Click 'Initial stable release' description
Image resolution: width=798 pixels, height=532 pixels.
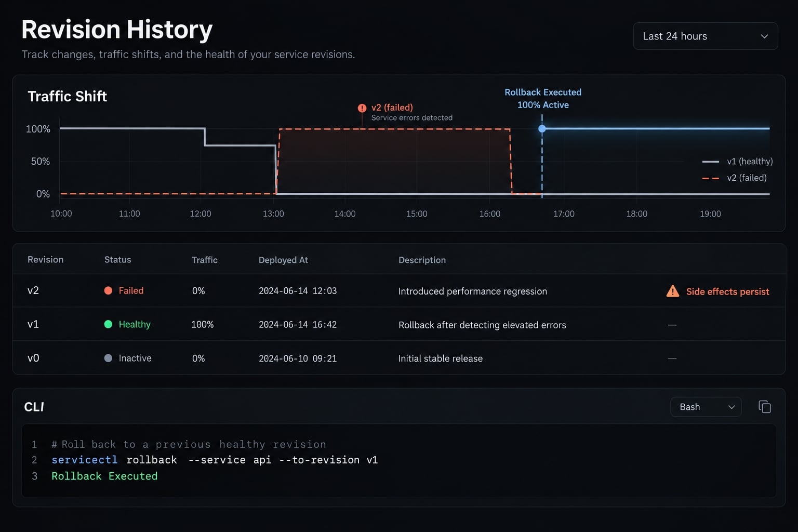(441, 358)
